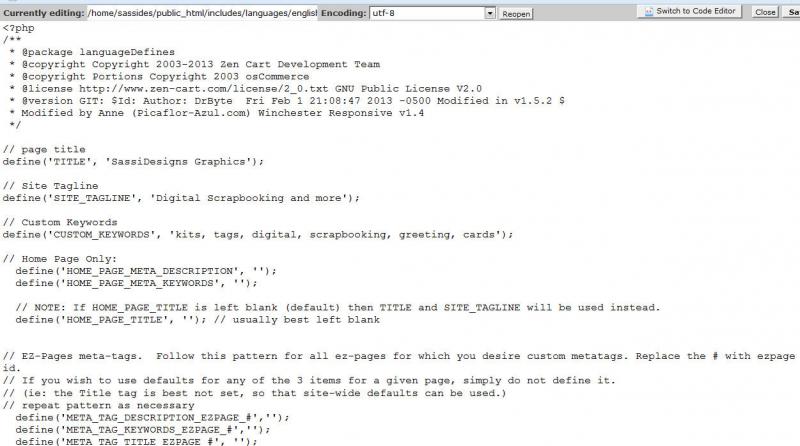Click the Close editor button
The image size is (800, 446).
pyautogui.click(x=765, y=12)
